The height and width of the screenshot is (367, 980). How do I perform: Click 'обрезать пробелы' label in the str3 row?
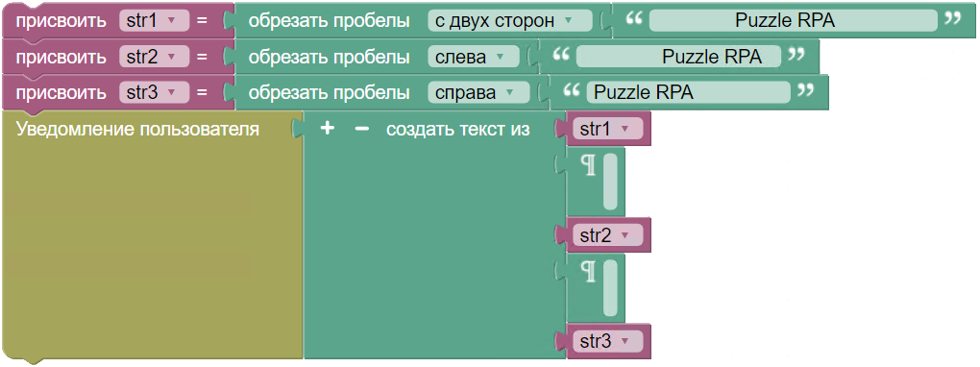(x=330, y=93)
